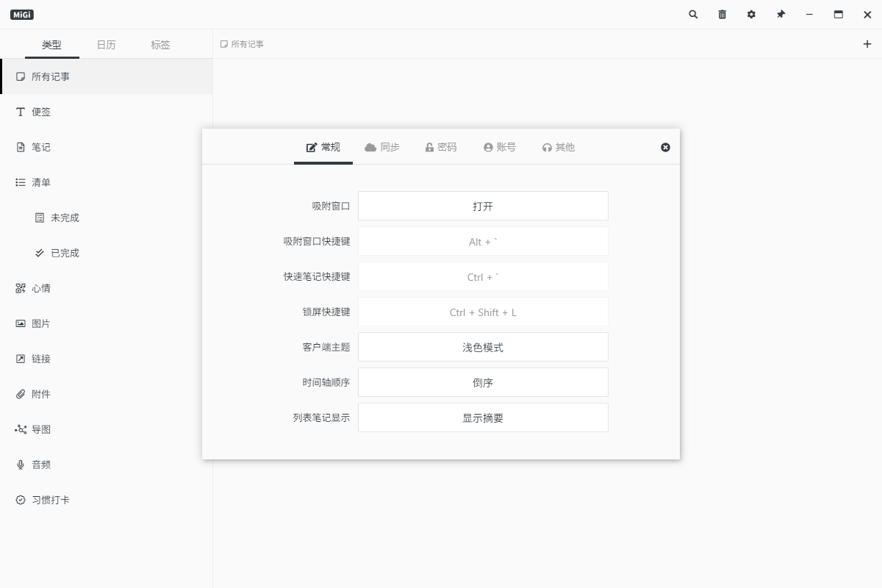The width and height of the screenshot is (882, 588).
Task: Pin the window with pushpin icon
Action: click(x=781, y=15)
